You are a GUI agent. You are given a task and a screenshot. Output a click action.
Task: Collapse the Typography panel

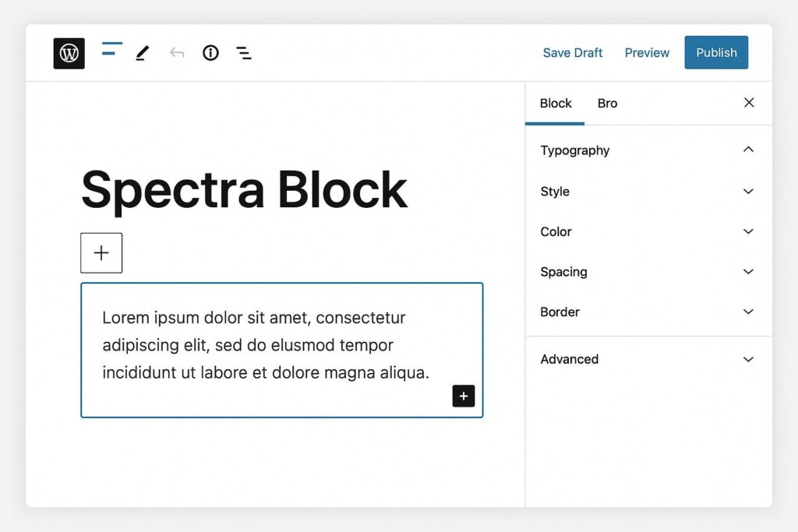pyautogui.click(x=748, y=150)
